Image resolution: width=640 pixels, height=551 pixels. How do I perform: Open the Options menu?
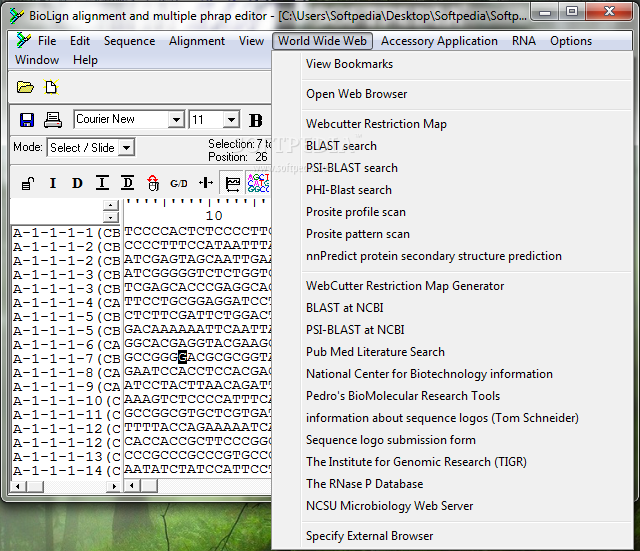click(571, 41)
